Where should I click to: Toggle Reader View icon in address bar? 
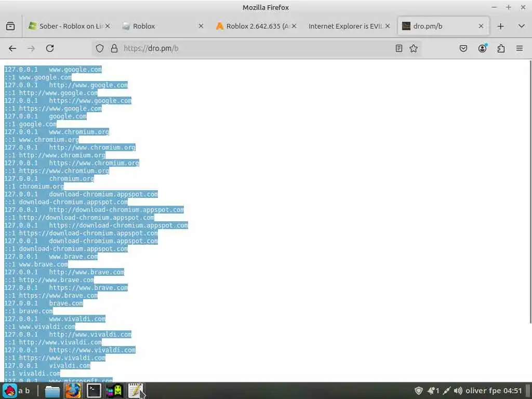click(x=399, y=48)
